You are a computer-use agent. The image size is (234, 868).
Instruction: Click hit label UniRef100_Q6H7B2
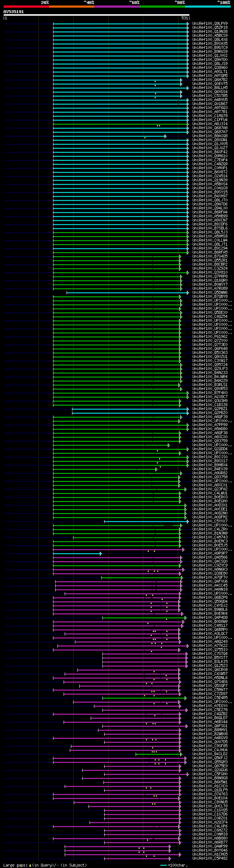click(x=210, y=80)
